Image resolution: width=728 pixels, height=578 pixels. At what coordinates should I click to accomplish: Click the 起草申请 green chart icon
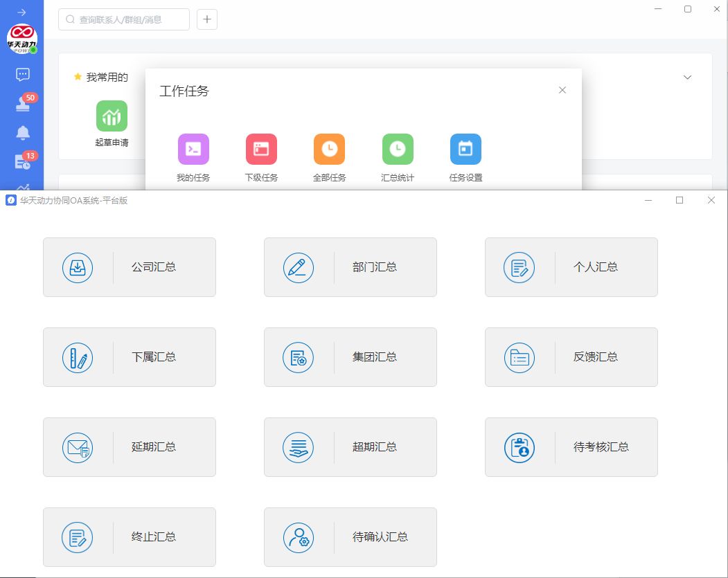pos(112,116)
